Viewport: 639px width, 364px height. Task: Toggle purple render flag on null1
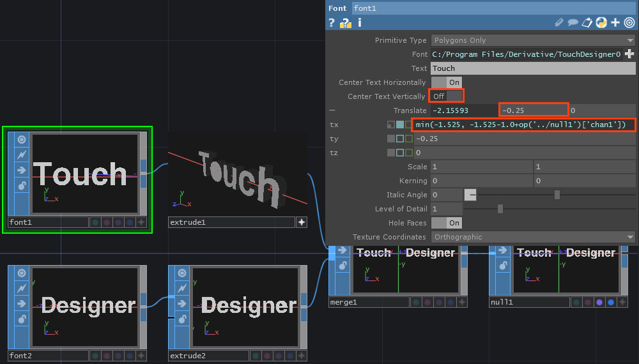pos(599,302)
